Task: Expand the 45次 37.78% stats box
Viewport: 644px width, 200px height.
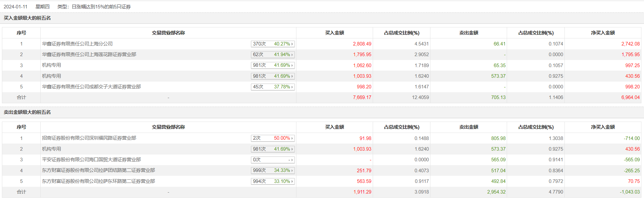Action: [x=273, y=87]
